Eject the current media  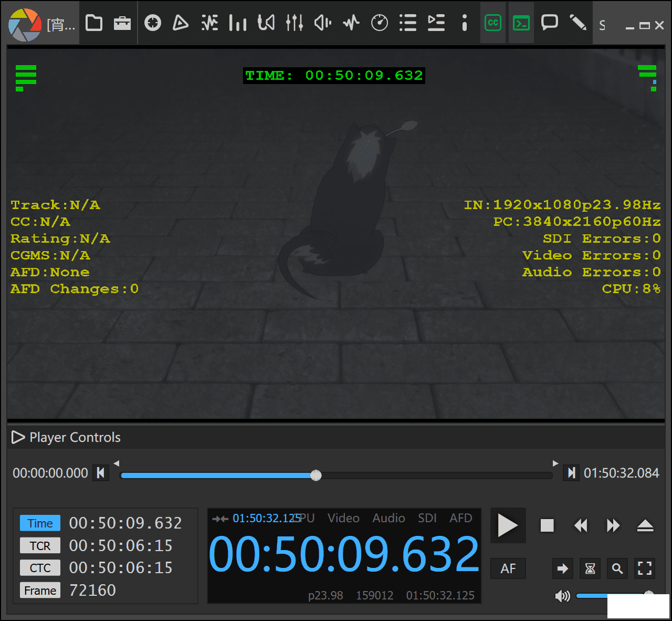(x=645, y=525)
